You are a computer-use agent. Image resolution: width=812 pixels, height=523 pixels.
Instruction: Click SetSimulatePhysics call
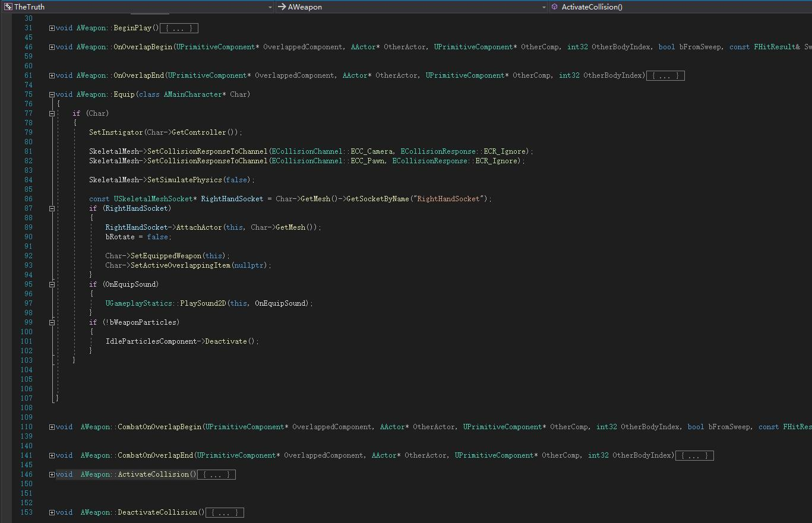coord(185,180)
